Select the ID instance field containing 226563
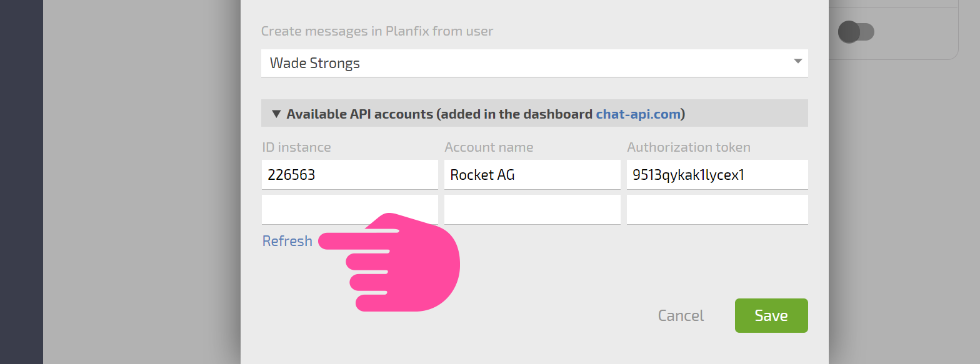Screen dimensions: 980x364 coord(349,175)
